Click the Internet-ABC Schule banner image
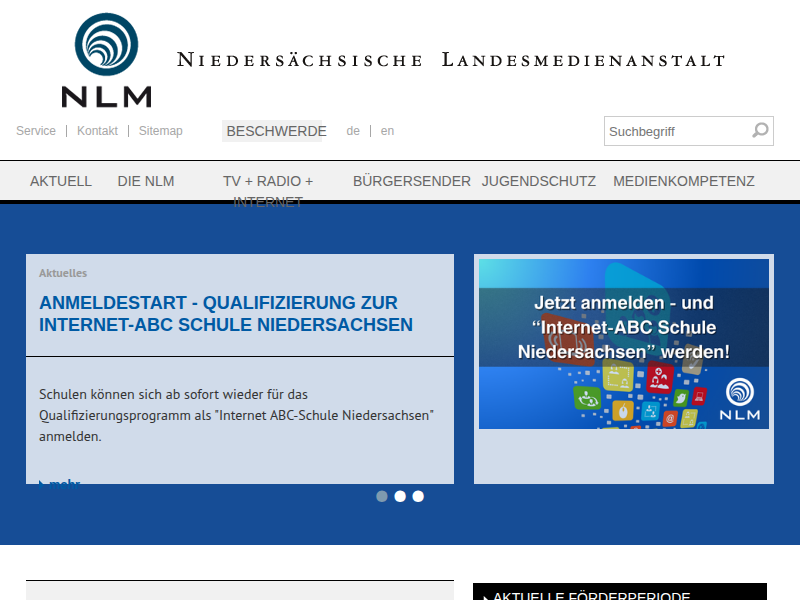The image size is (800, 600). [623, 344]
